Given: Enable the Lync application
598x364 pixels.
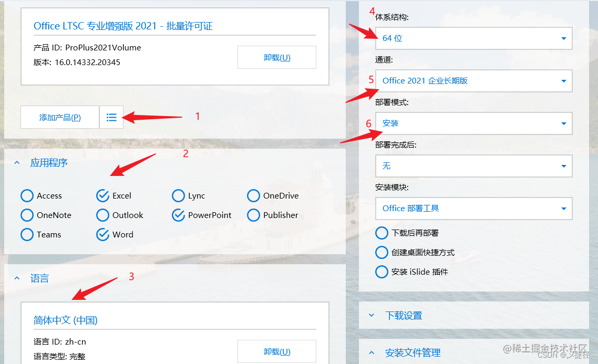Looking at the screenshot, I should pos(178,195).
